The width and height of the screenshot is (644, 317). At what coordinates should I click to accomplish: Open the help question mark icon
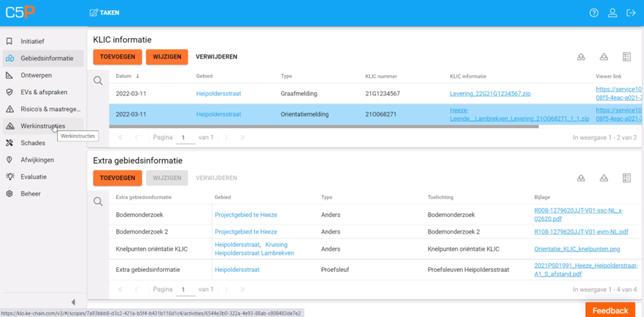[x=594, y=13]
